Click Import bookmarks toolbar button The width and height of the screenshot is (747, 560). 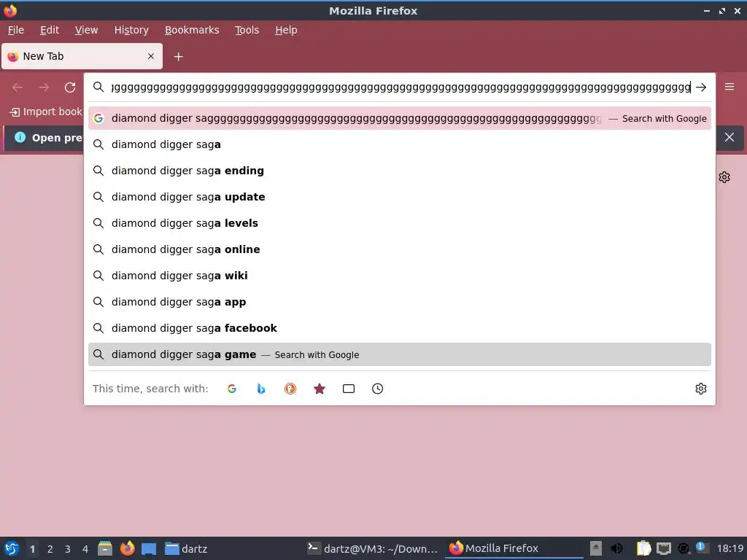[x=46, y=112]
